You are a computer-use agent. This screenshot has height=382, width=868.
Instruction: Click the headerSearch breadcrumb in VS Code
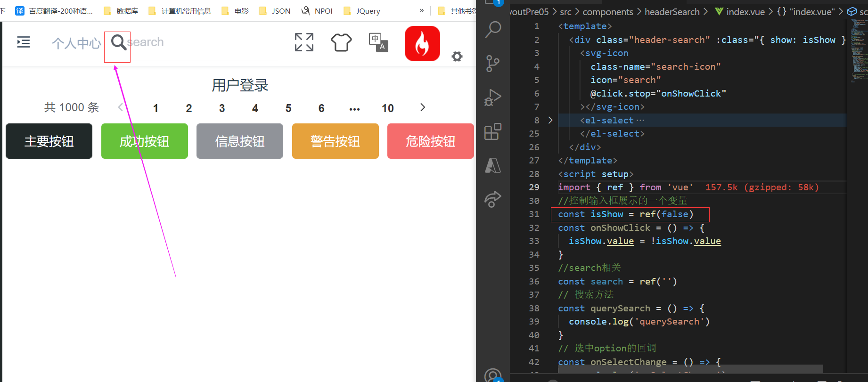672,12
